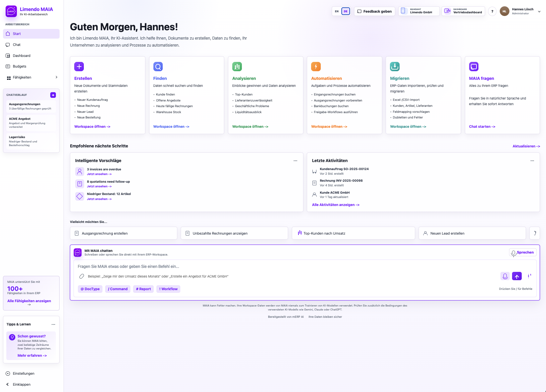Open Chat in sidebar
Screen dimensions: 546x392
pos(31,45)
